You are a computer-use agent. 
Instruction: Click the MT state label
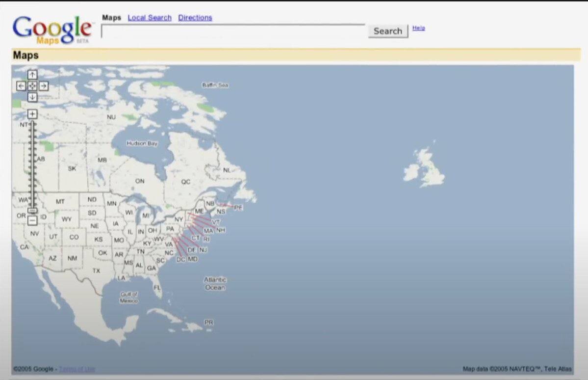pyautogui.click(x=60, y=202)
